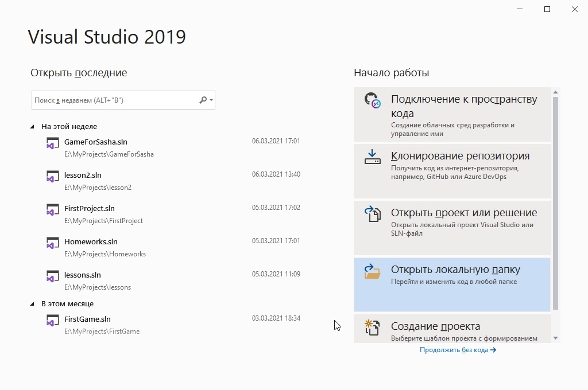Click the clone repository download icon
Image resolution: width=588 pixels, height=390 pixels.
pos(372,157)
